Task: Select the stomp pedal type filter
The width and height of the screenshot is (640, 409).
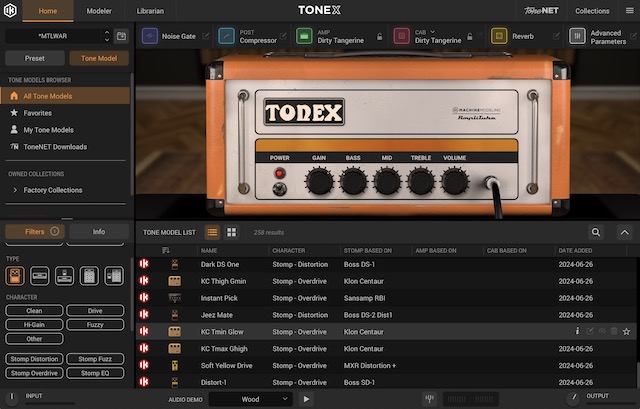Action: [x=15, y=275]
